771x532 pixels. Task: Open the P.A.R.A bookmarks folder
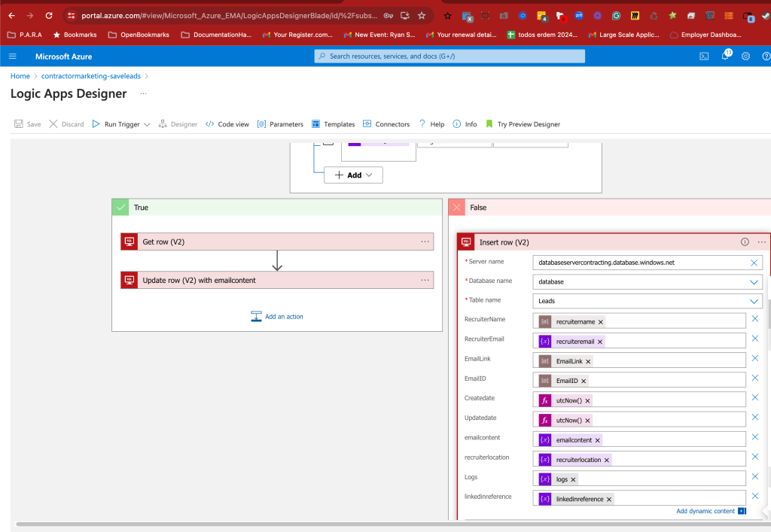coord(25,35)
